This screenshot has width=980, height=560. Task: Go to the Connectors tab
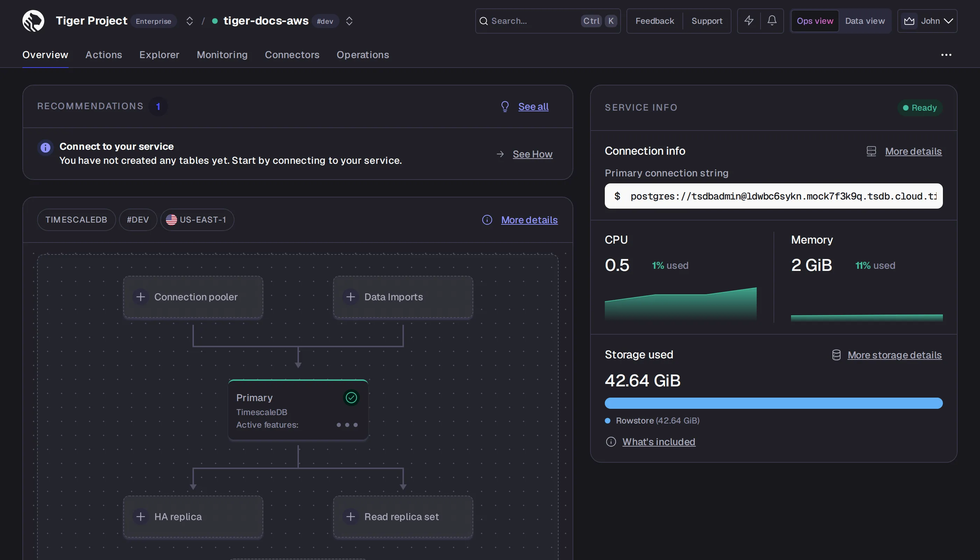(x=292, y=55)
